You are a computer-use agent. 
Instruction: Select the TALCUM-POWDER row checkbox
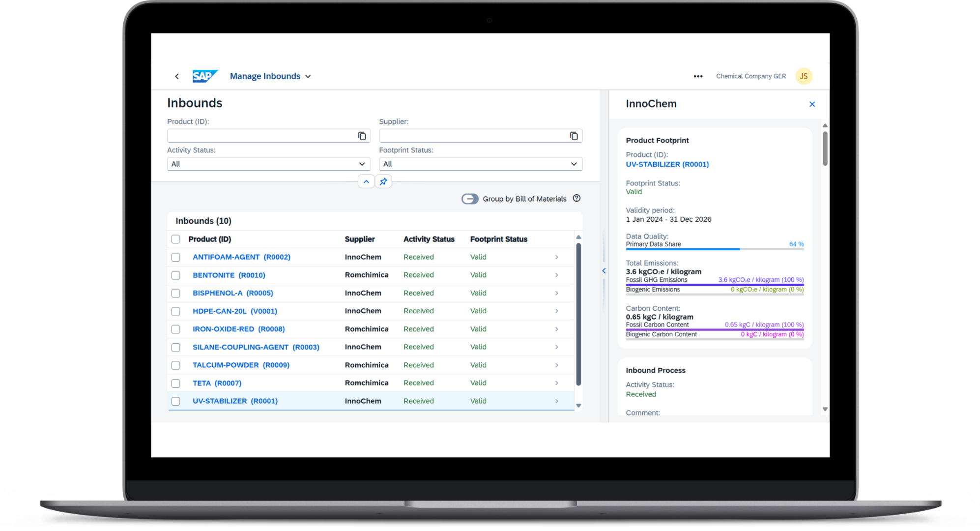175,365
